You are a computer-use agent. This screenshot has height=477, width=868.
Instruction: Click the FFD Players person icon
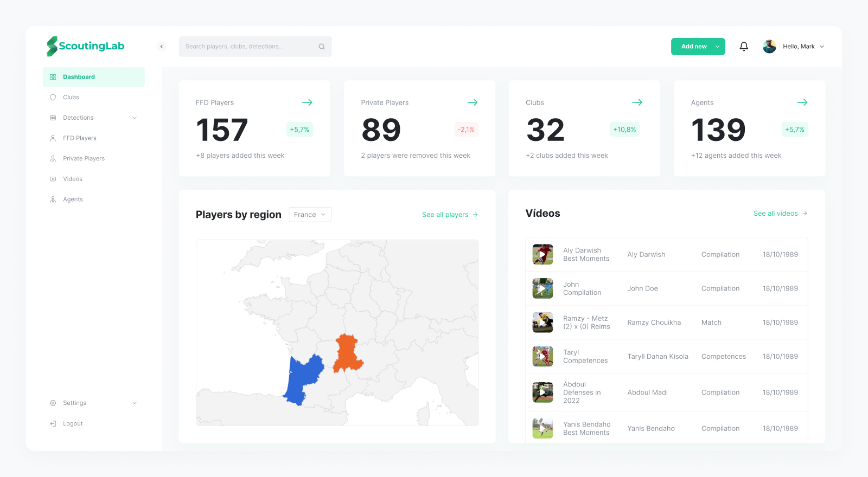(53, 138)
